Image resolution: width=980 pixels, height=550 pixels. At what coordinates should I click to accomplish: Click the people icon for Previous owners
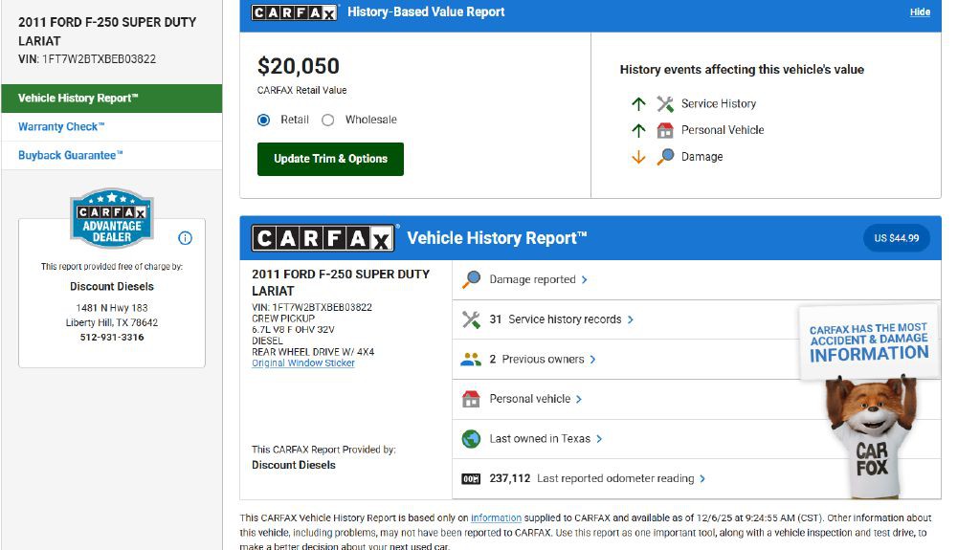pos(471,360)
